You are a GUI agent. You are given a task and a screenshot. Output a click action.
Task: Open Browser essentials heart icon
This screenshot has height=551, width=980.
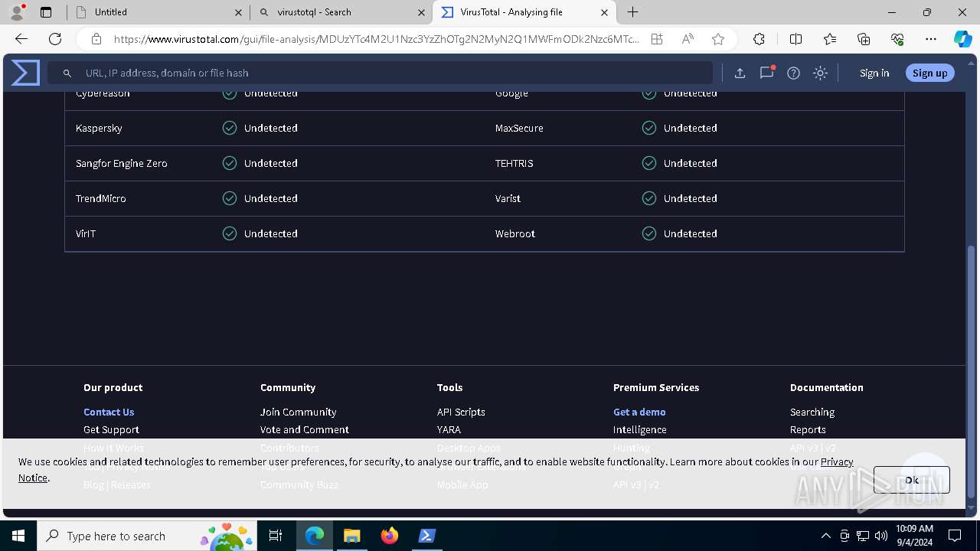[x=897, y=39]
